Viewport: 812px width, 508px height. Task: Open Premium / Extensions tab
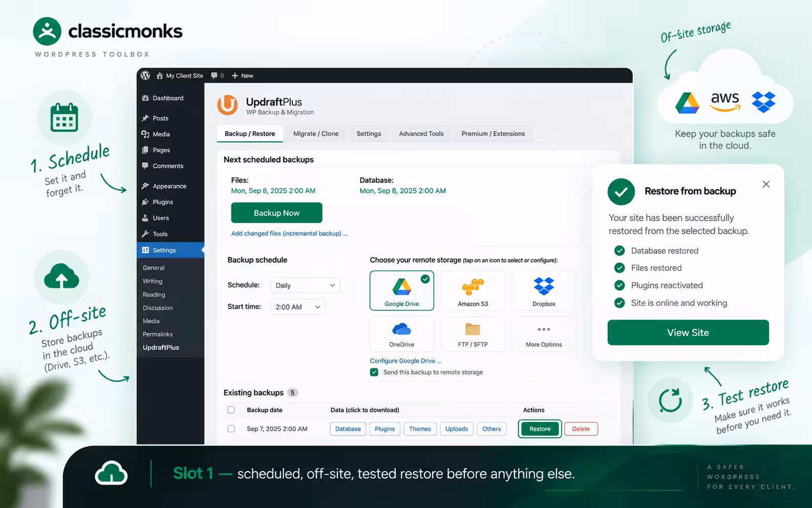point(493,134)
